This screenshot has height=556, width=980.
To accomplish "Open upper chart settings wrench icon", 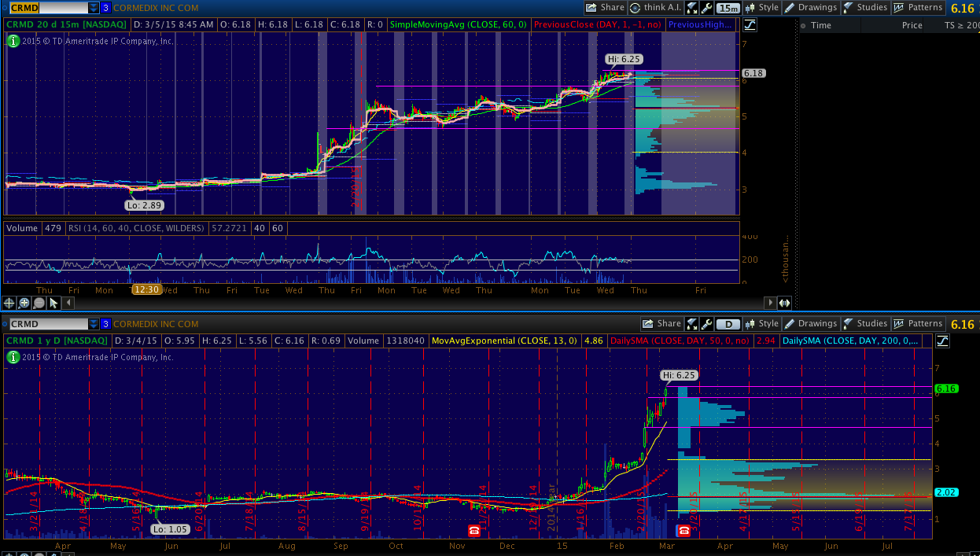I will (x=706, y=8).
